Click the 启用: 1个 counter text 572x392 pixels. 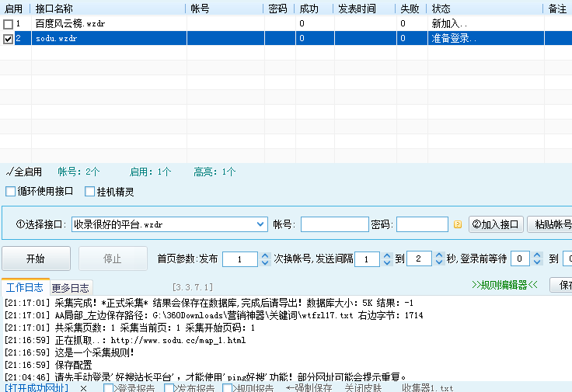point(150,172)
